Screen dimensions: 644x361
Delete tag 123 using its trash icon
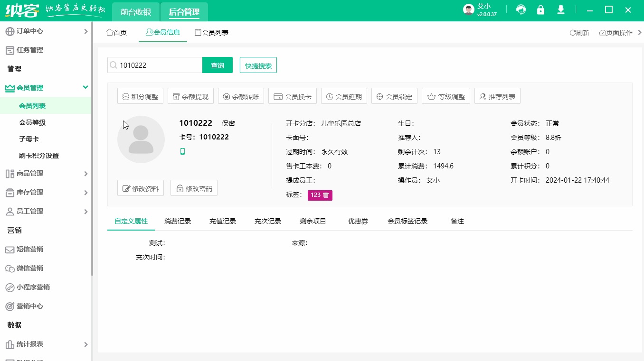coord(326,195)
